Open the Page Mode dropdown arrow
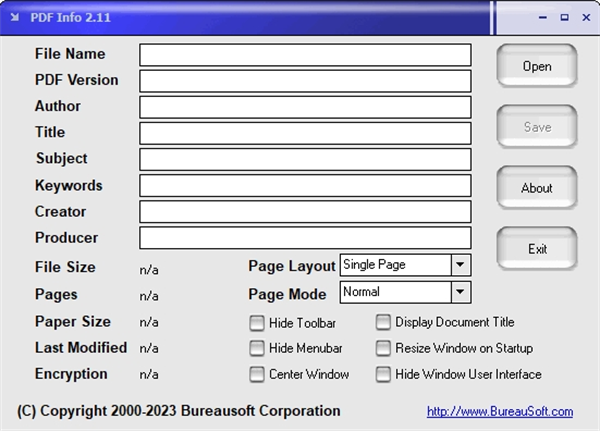 tap(460, 292)
